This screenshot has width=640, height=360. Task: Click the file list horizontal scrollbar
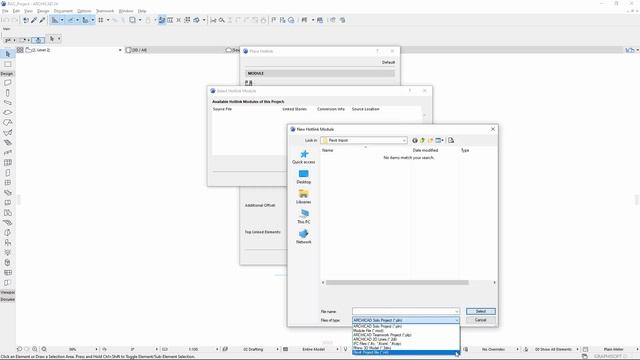pyautogui.click(x=397, y=282)
